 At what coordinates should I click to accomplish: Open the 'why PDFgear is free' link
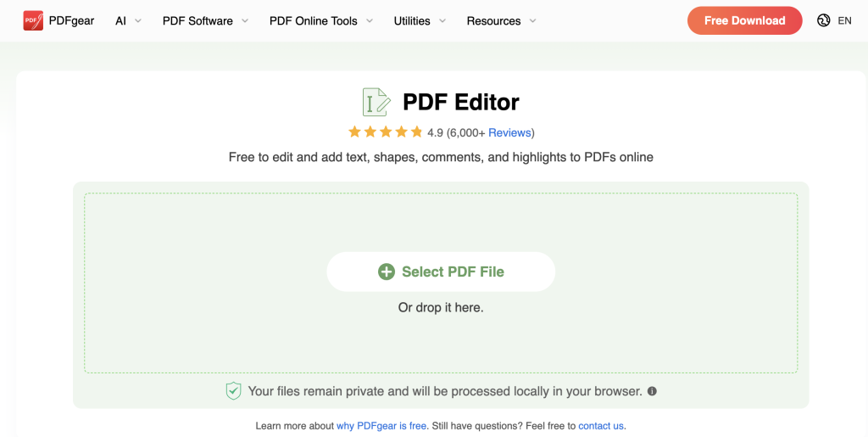pyautogui.click(x=381, y=426)
